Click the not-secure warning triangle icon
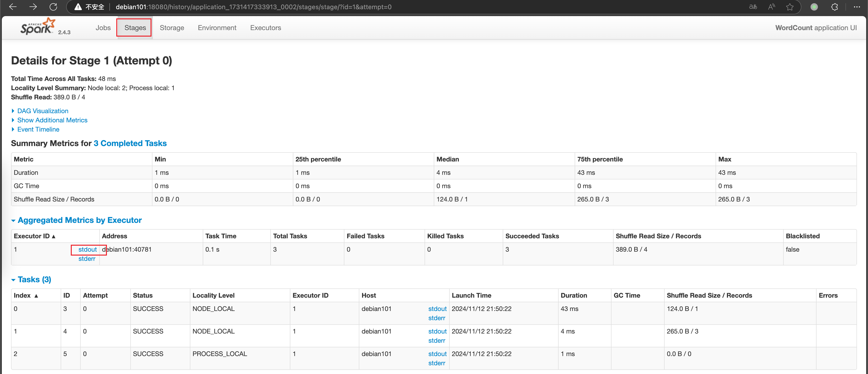This screenshot has height=374, width=868. 78,7
